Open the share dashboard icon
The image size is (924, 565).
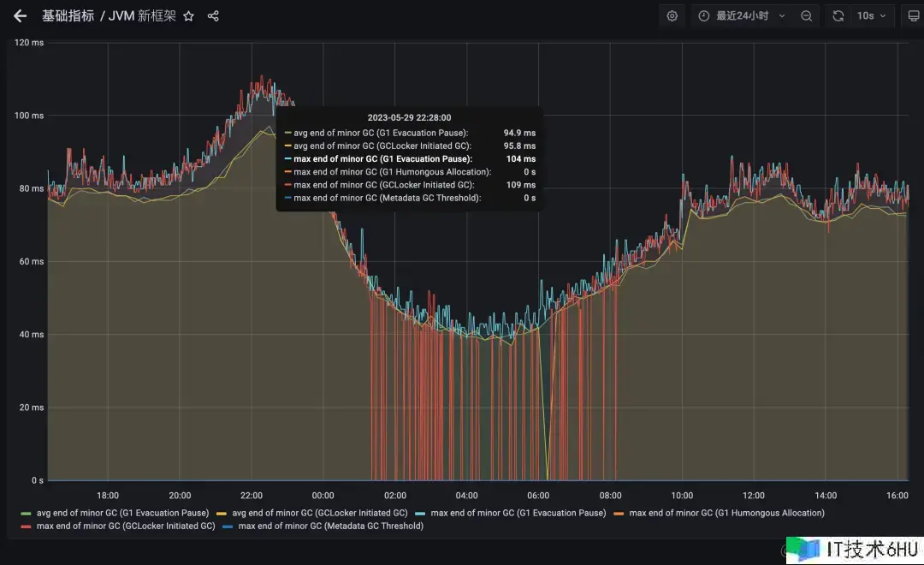click(x=213, y=16)
